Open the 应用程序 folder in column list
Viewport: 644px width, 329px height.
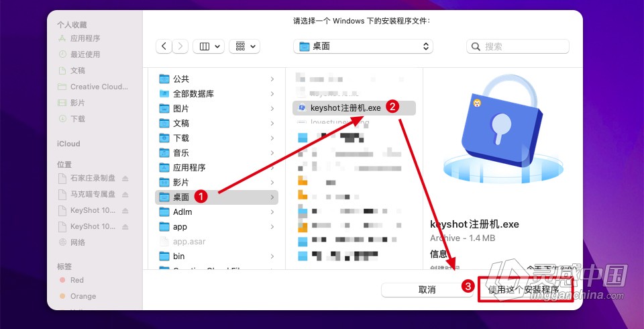point(217,168)
